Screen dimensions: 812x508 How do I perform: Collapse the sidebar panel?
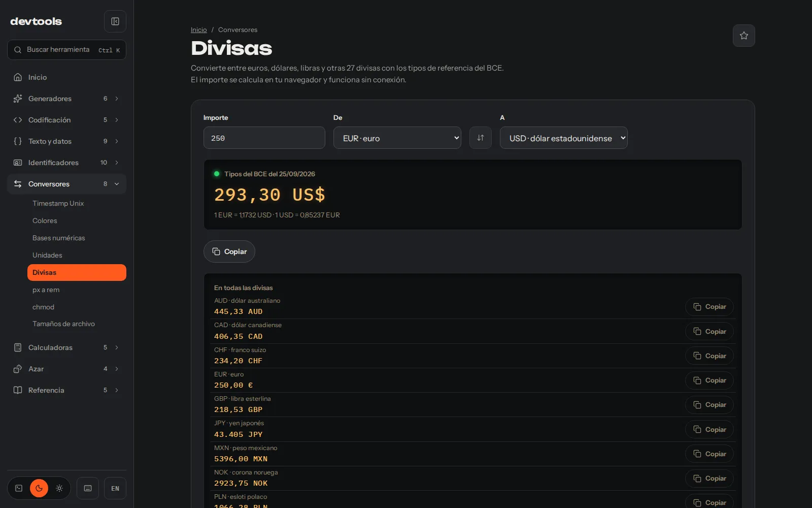tap(115, 21)
